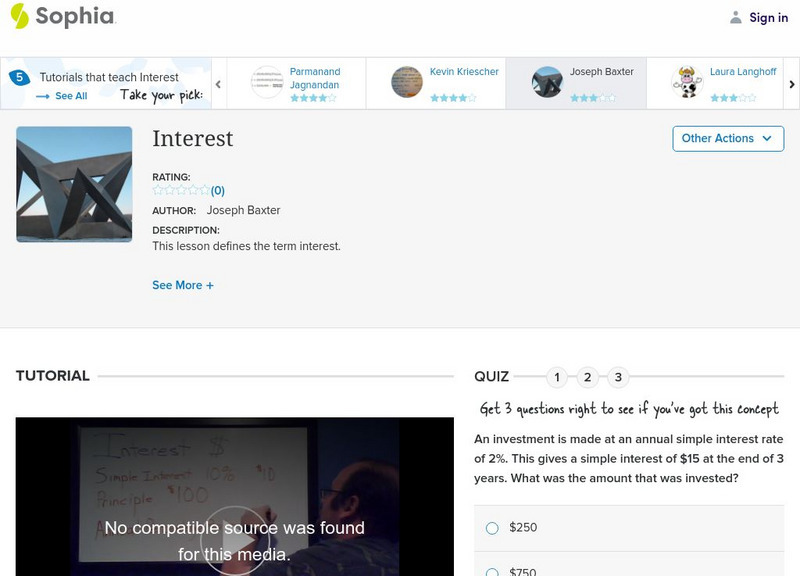Viewport: 800px width, 576px height.
Task: Click the lesson description text
Action: click(x=246, y=246)
